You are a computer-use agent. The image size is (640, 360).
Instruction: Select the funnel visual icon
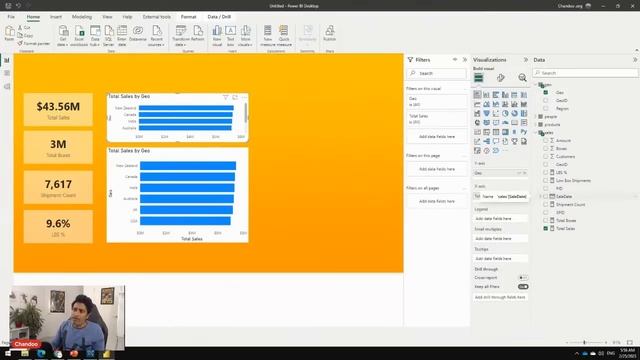(487, 113)
